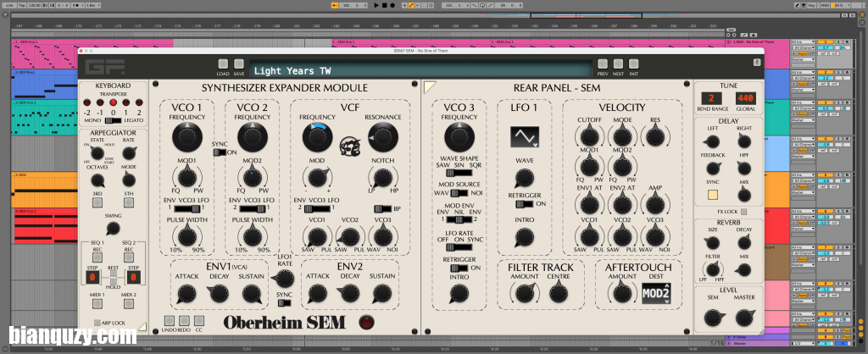The height and width of the screenshot is (354, 868).
Task: Initialize the patch with INIT
Action: click(x=633, y=64)
